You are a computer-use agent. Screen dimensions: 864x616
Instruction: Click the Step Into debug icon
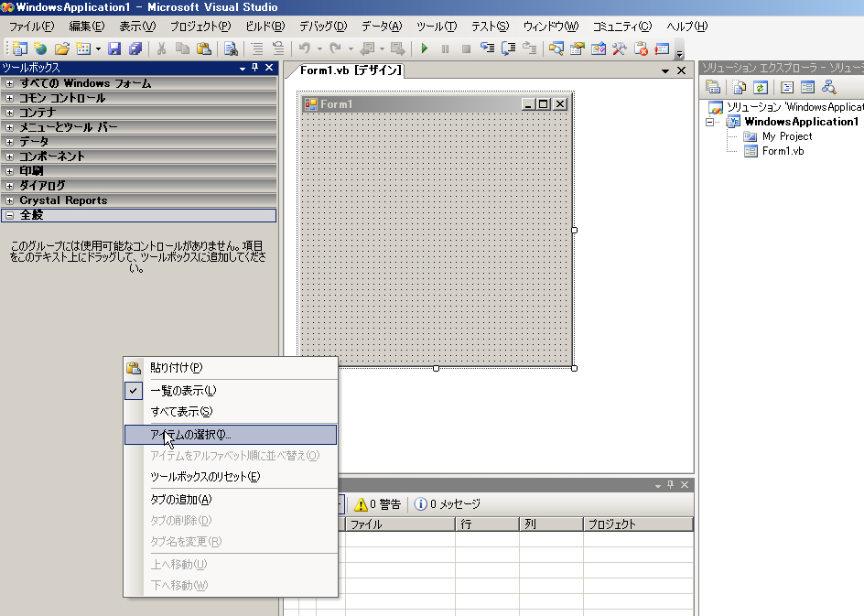487,49
